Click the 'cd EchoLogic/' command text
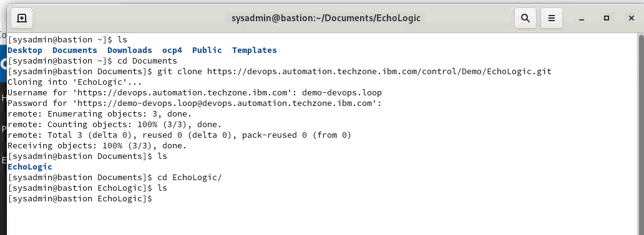The height and width of the screenshot is (235, 644). click(189, 178)
